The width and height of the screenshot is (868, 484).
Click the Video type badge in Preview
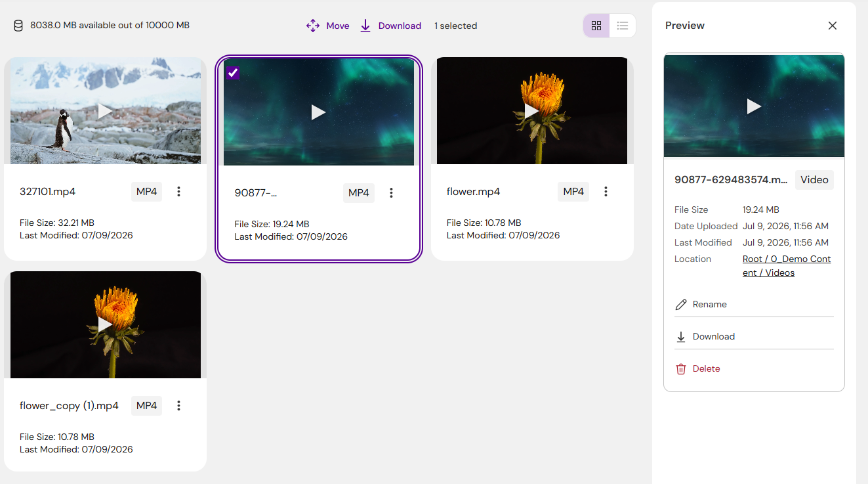(x=814, y=180)
